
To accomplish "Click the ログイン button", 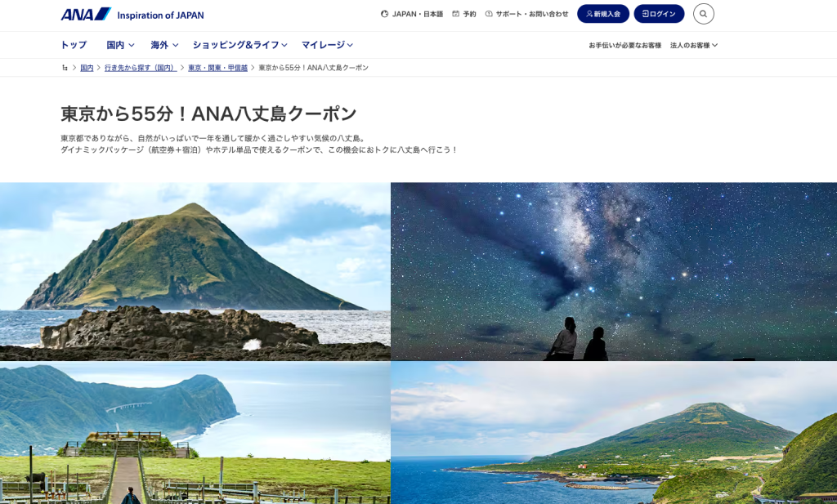I will pyautogui.click(x=659, y=14).
